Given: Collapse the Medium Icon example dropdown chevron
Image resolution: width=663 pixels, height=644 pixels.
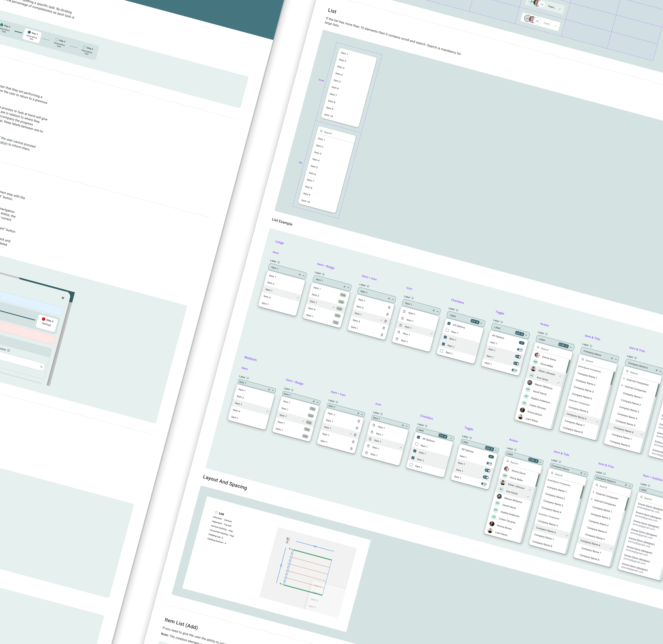Looking at the screenshot, I should (407, 426).
